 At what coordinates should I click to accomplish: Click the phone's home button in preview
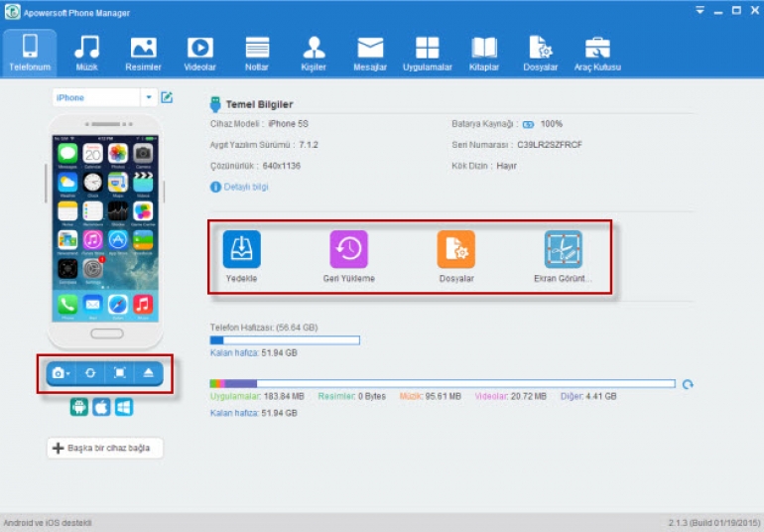tap(107, 334)
